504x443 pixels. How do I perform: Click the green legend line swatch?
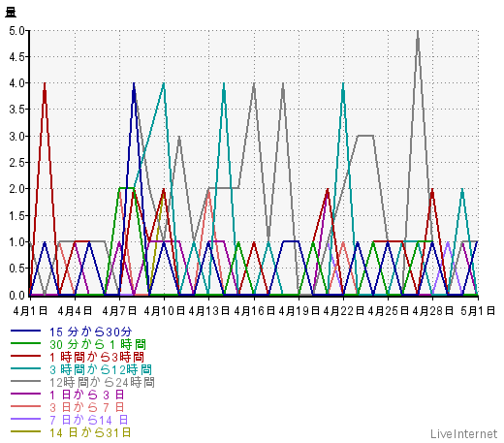click(25, 343)
